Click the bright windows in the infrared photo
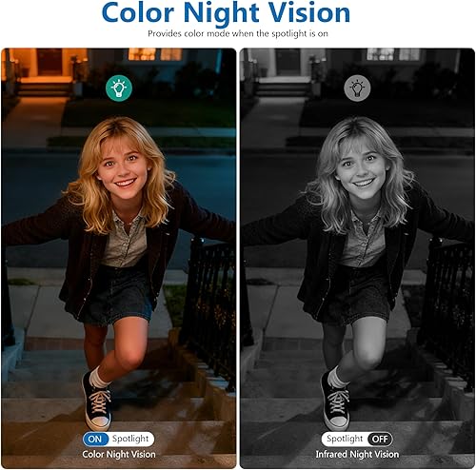Viewport: 476px width, 470px height. point(393,54)
